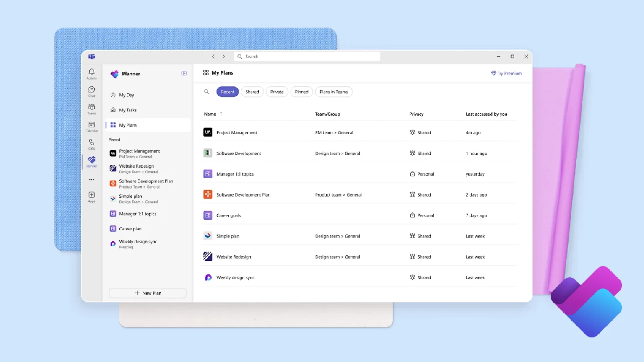The height and width of the screenshot is (362, 644).
Task: Collapse the Planner sidebar panel icon
Action: click(184, 73)
